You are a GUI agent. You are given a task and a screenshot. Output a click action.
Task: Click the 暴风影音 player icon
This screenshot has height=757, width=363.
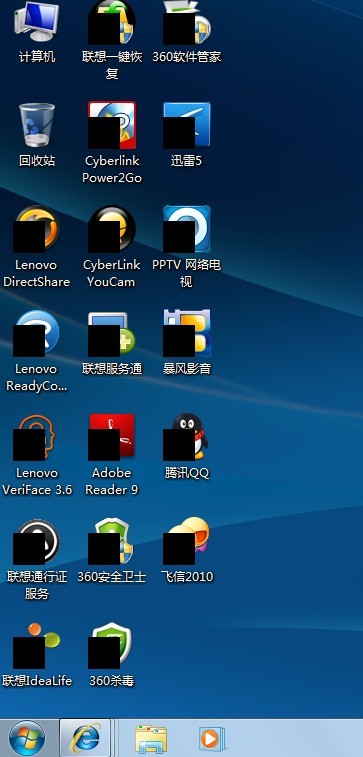point(187,333)
